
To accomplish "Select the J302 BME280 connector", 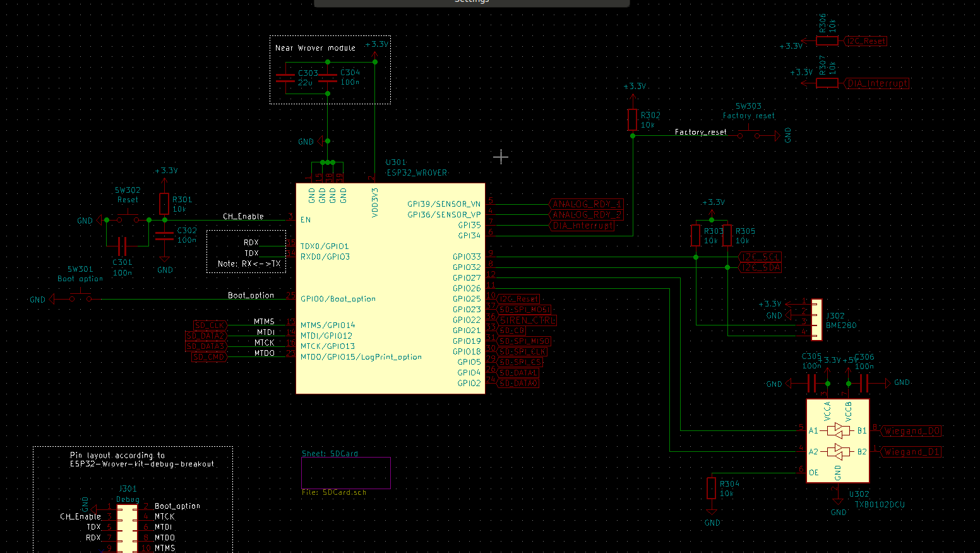I will (x=816, y=320).
